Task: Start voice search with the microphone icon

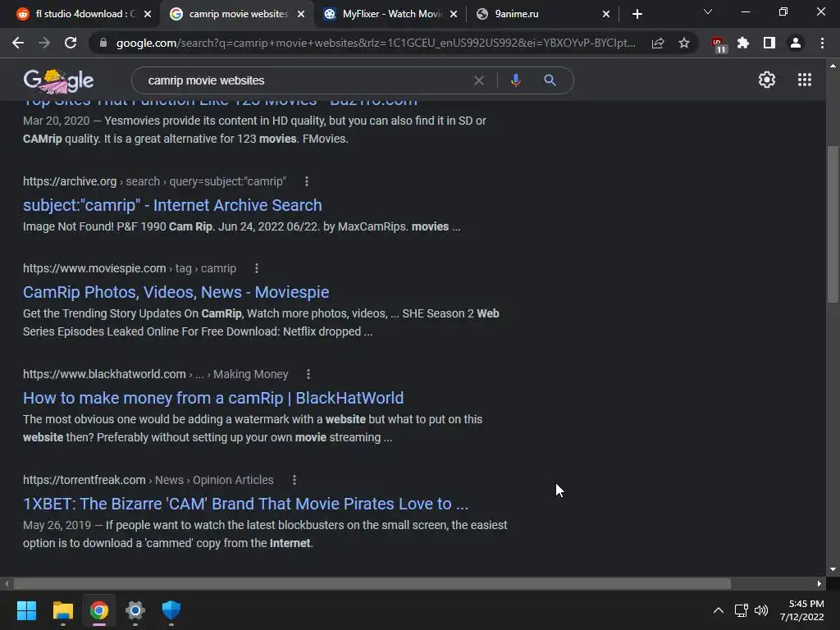Action: 515,80
